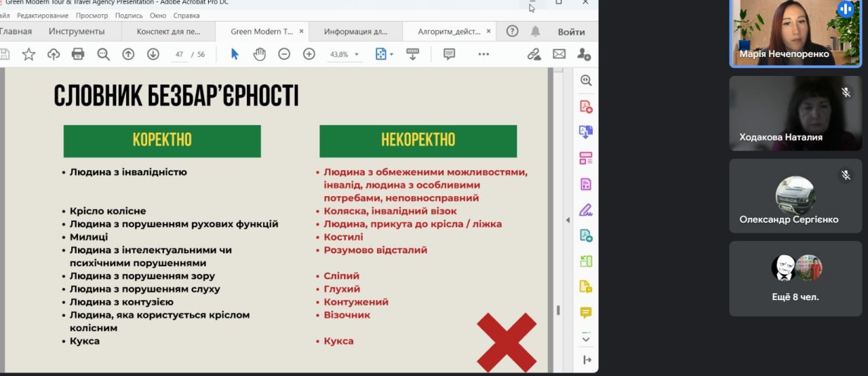Go to the previous page arrow
Image resolution: width=868 pixels, height=376 pixels.
(x=128, y=54)
